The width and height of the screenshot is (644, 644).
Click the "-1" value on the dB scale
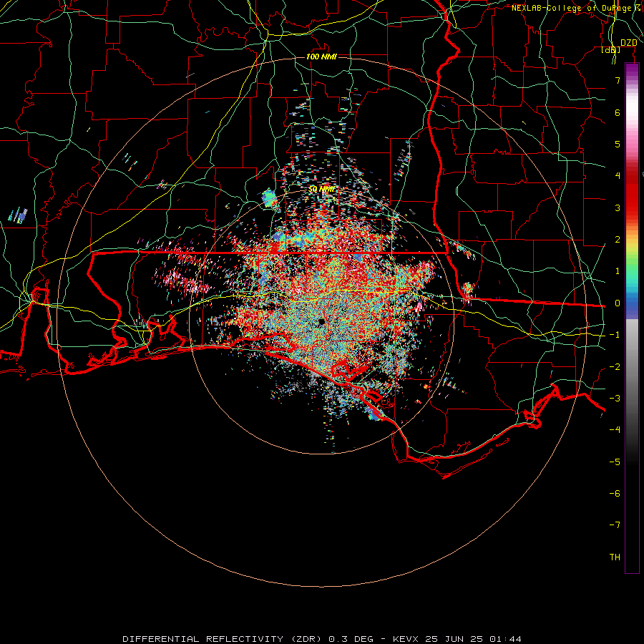point(615,335)
